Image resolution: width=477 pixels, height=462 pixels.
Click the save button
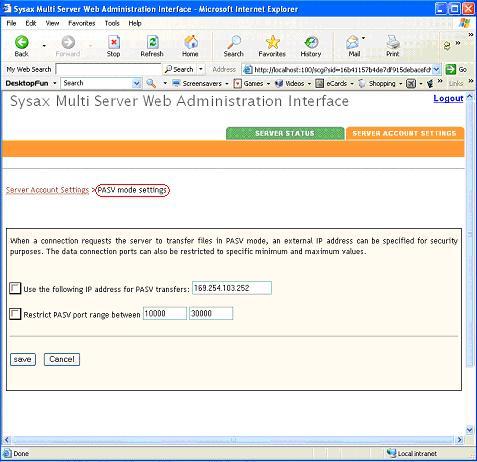23,359
